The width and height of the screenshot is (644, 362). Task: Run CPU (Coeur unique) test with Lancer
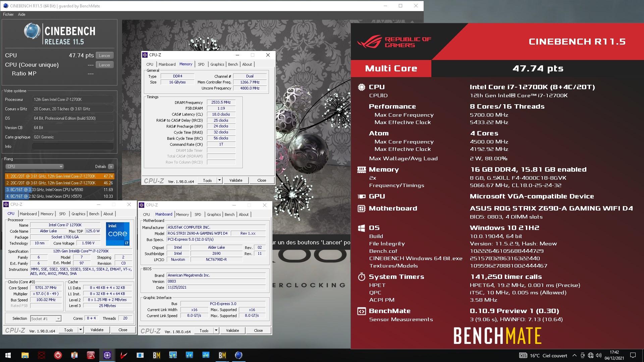105,65
